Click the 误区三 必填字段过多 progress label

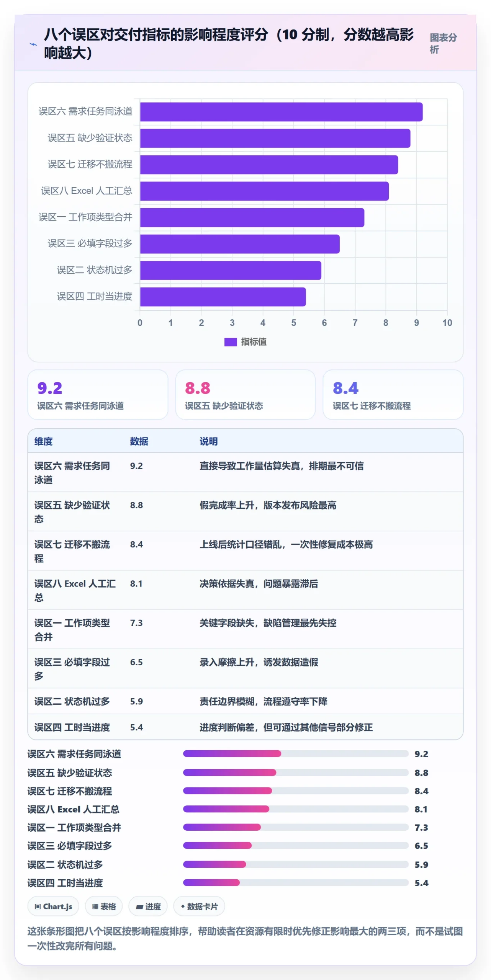point(70,846)
